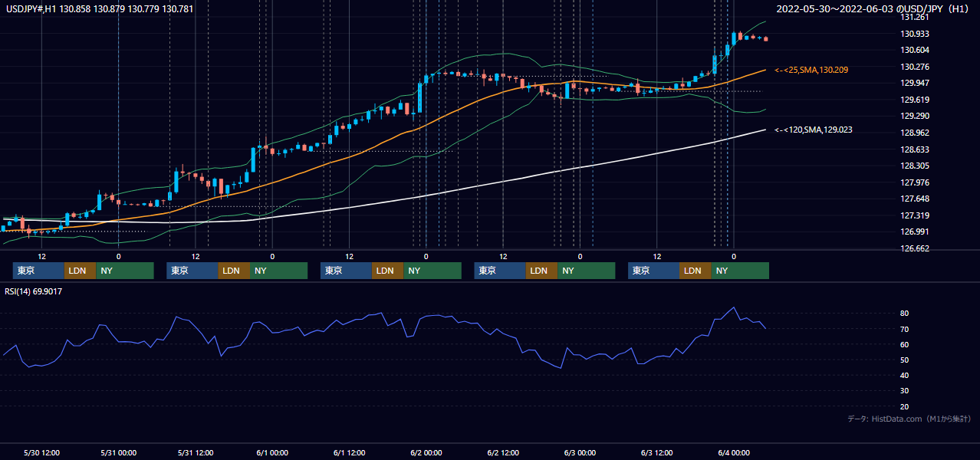Click the orange 25,SMA,130.209 label
Viewport: 980px width, 460px height.
pyautogui.click(x=812, y=70)
